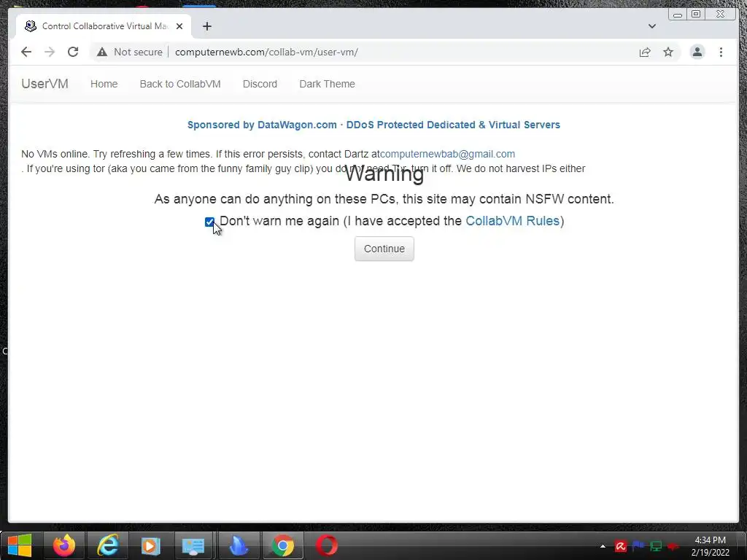The height and width of the screenshot is (560, 747).
Task: Open the red Avira antivirus tray icon
Action: pyautogui.click(x=620, y=546)
